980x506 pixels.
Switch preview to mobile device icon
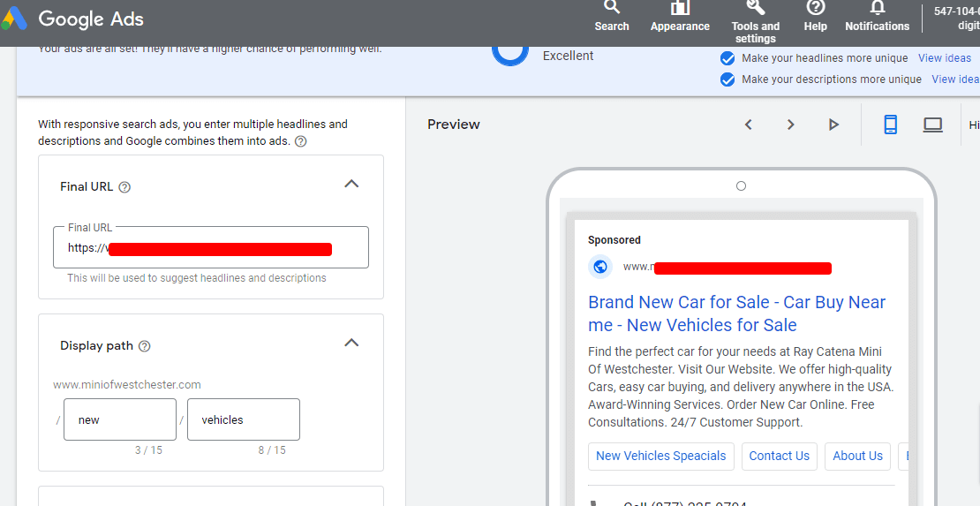tap(890, 125)
